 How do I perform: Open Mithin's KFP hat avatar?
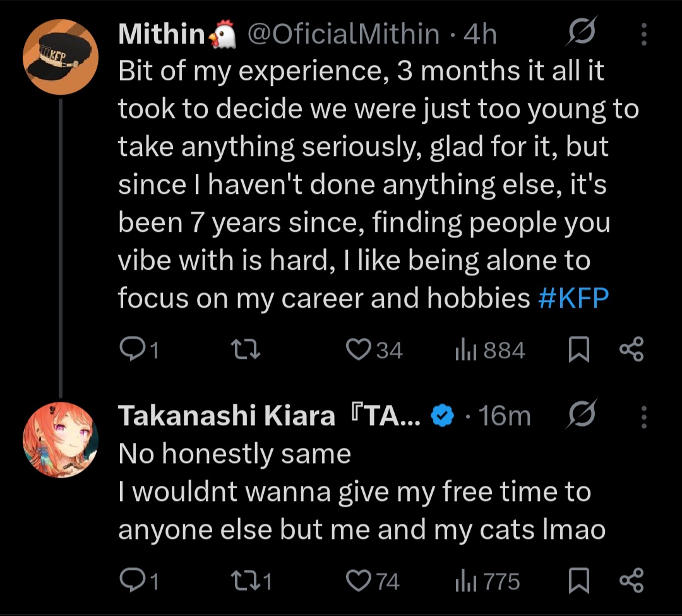click(x=61, y=57)
